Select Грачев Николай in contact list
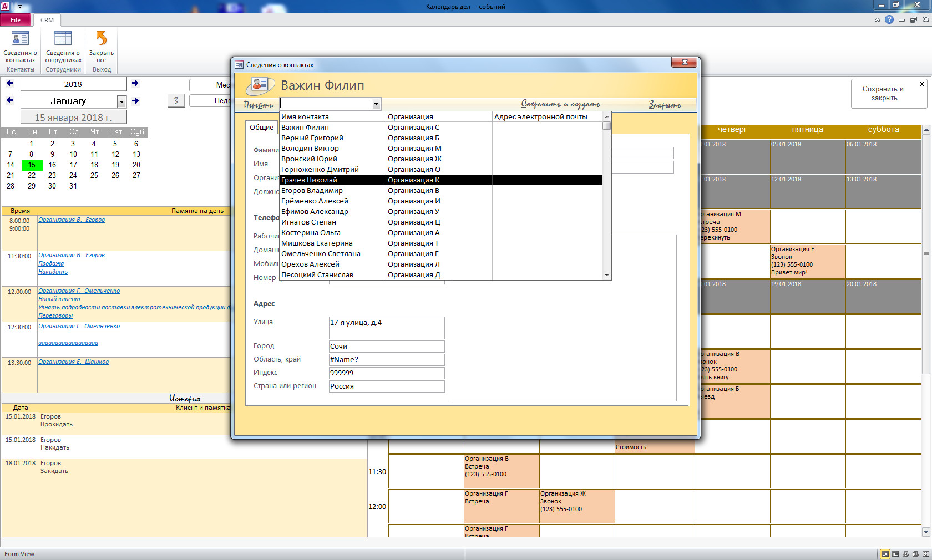 [441, 180]
